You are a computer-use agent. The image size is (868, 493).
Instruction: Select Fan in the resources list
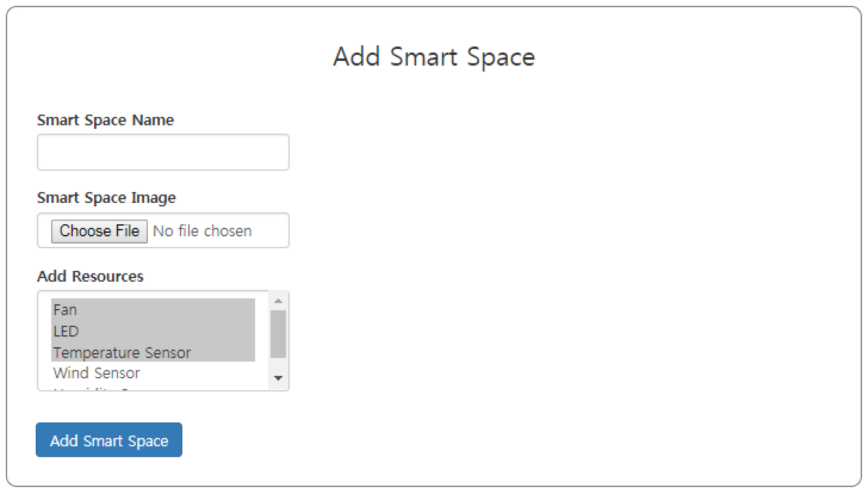[65, 310]
